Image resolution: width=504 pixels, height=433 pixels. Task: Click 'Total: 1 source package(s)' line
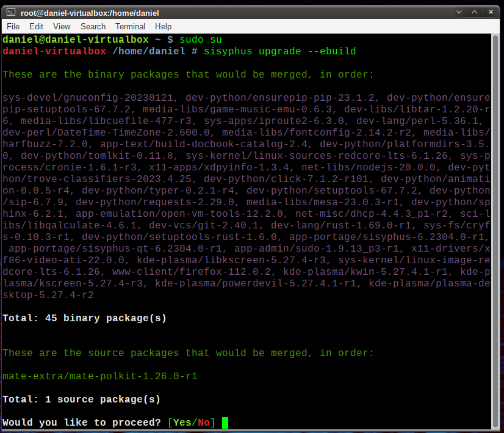click(x=81, y=399)
